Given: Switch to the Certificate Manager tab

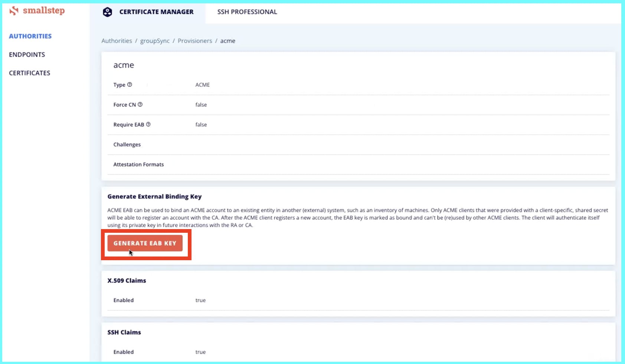Looking at the screenshot, I should tap(156, 12).
